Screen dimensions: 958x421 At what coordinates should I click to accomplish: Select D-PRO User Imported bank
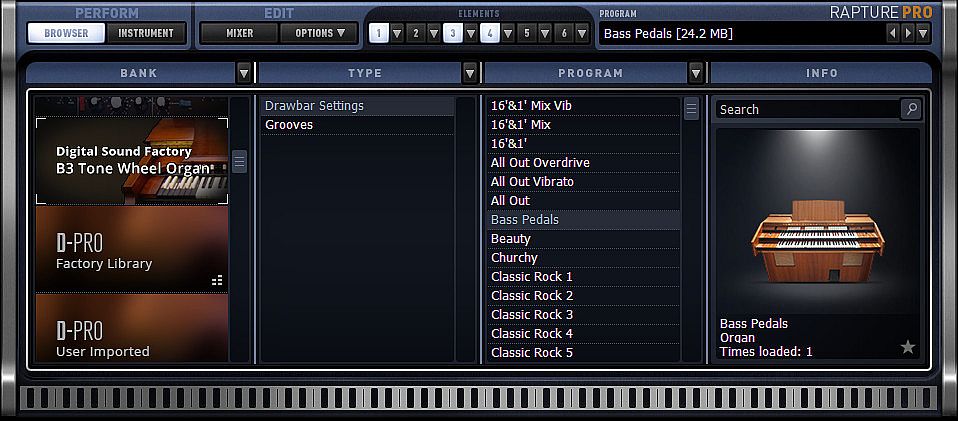pyautogui.click(x=131, y=328)
